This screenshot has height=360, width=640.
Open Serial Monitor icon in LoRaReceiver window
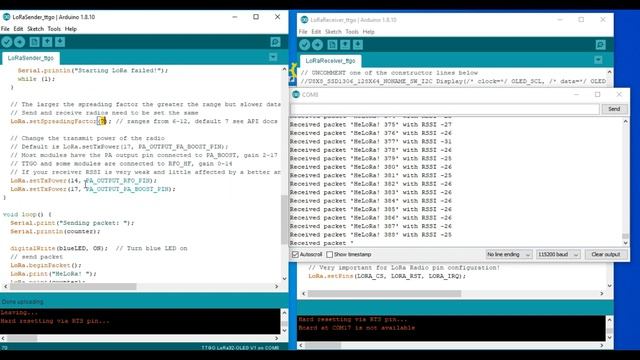[x=600, y=45]
